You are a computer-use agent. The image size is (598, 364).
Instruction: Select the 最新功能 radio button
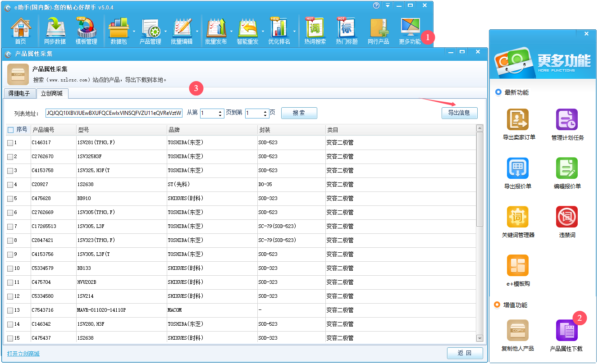(x=498, y=92)
